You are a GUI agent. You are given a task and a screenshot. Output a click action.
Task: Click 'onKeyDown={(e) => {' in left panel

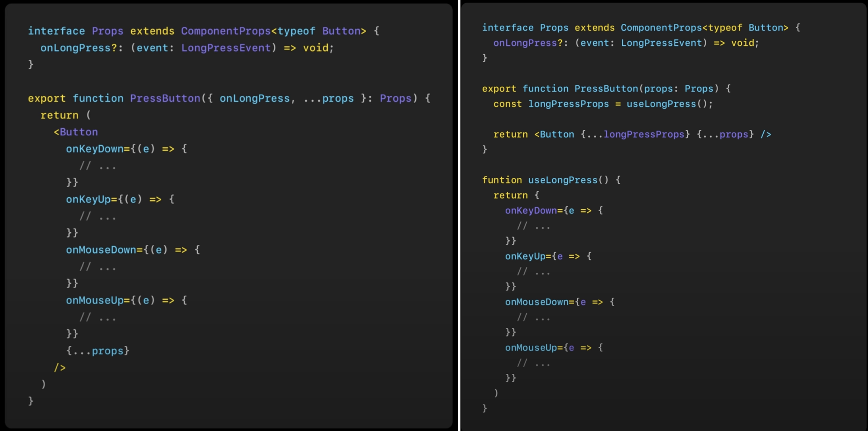pyautogui.click(x=126, y=149)
